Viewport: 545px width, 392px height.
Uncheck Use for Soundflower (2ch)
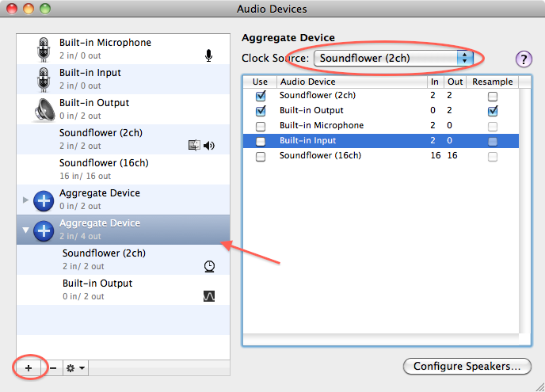(261, 96)
